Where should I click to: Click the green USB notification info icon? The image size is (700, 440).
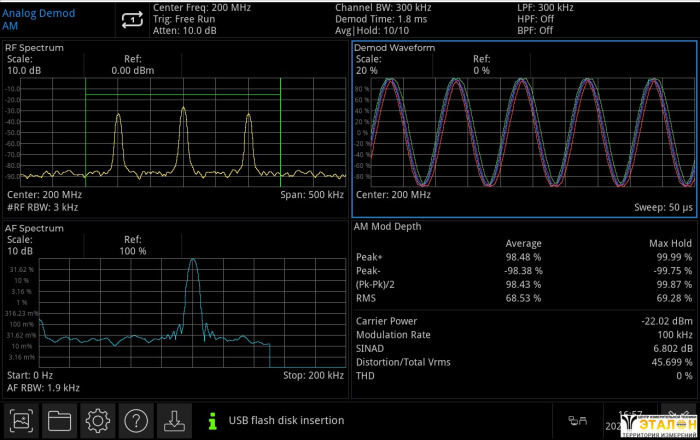211,420
